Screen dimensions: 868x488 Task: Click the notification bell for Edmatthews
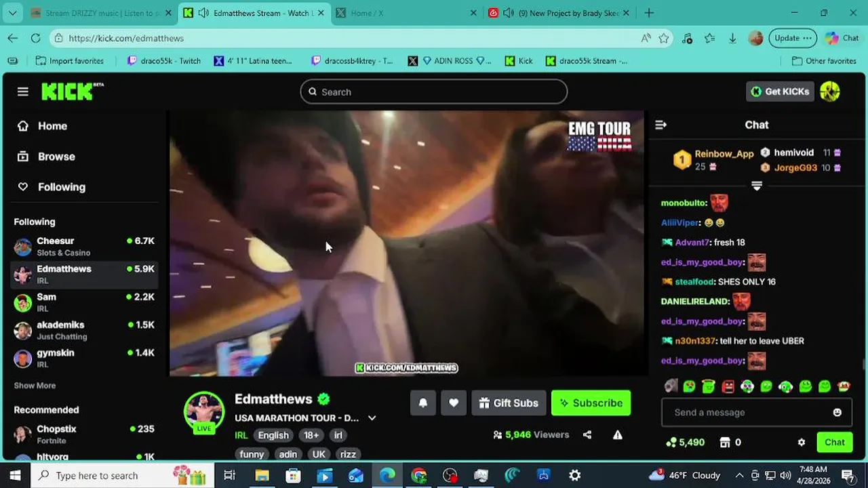pos(423,403)
